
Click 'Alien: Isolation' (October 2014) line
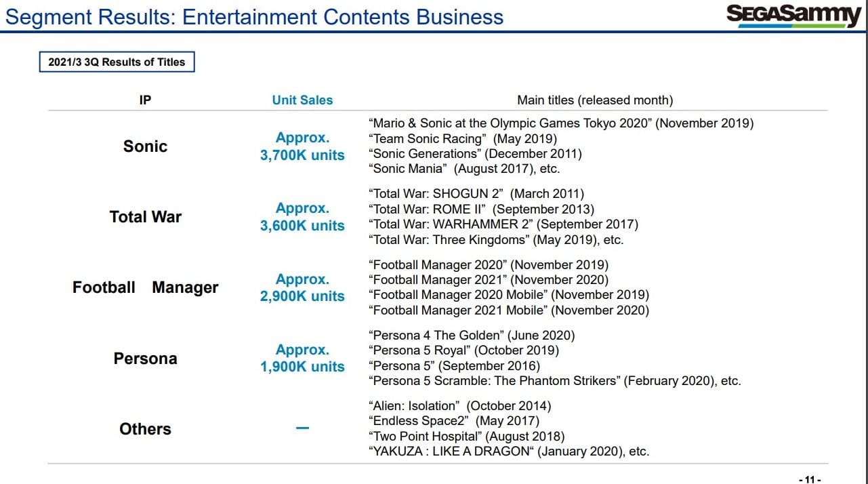coord(459,406)
